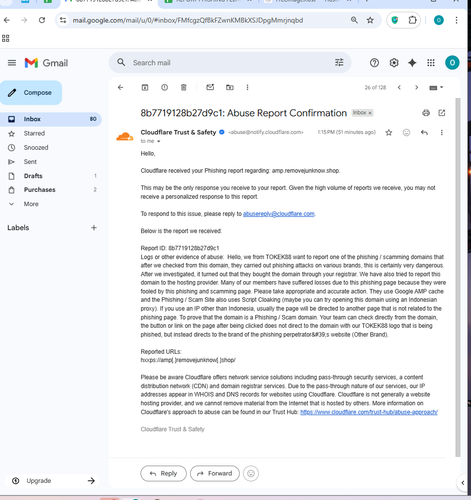Screen dimensions: 471x500
Task: Open the Inbox folder
Action: (x=51, y=119)
